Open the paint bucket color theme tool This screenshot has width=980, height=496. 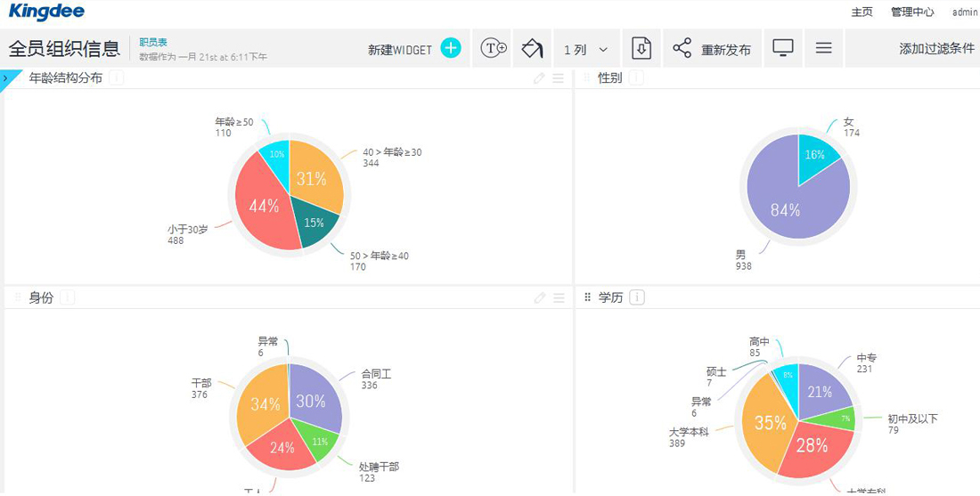(x=532, y=48)
